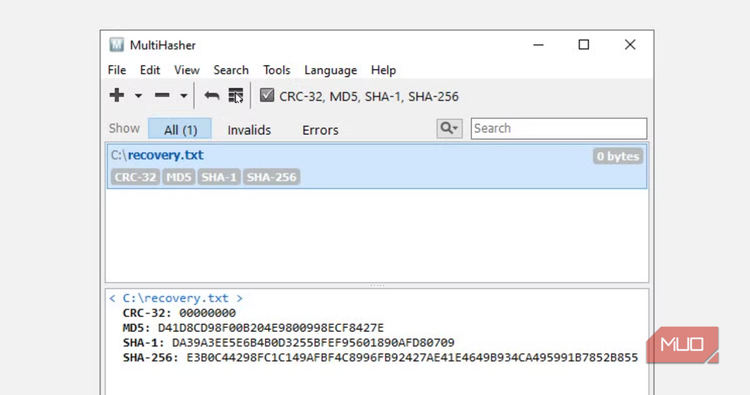Switch to the All (1) filter tab
The height and width of the screenshot is (395, 750).
click(180, 129)
